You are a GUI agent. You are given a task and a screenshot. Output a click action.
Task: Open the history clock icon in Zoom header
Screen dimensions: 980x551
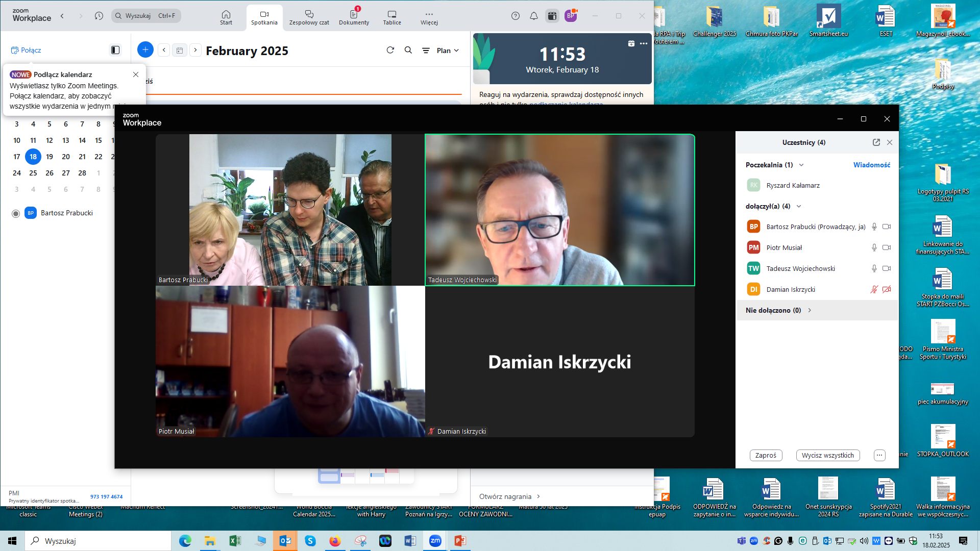[99, 16]
